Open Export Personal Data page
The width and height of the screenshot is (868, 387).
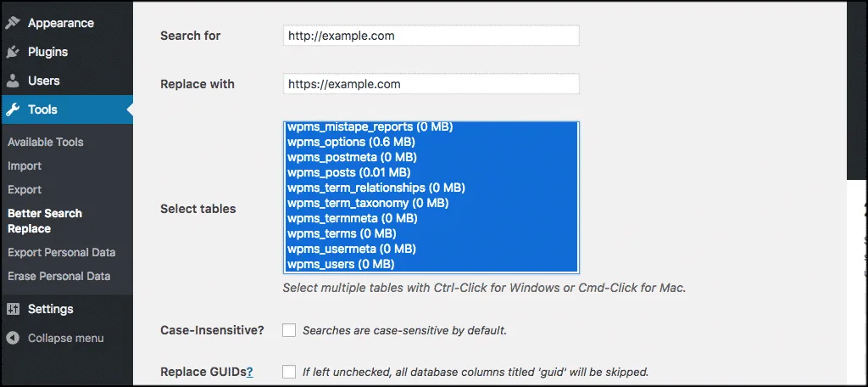(61, 252)
